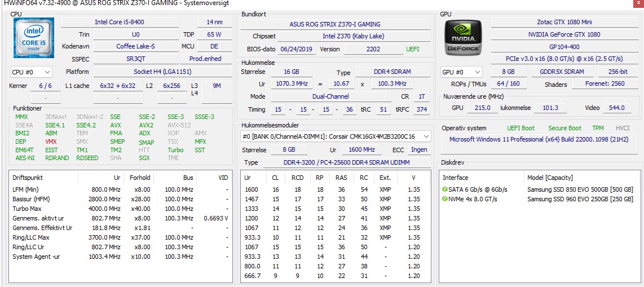Screen dimensions: 644x287
Task: Click the DDR4-3200 / PC4-25600 type field
Action: [347, 162]
